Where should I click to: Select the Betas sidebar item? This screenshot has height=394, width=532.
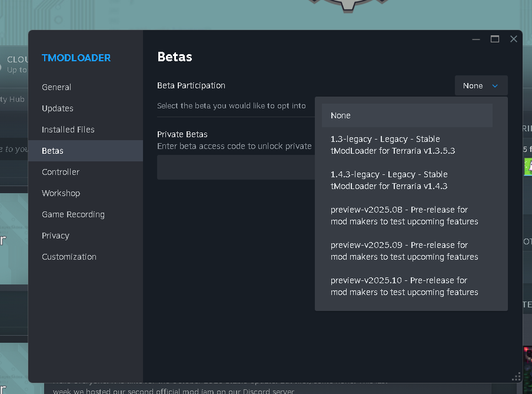[52, 151]
